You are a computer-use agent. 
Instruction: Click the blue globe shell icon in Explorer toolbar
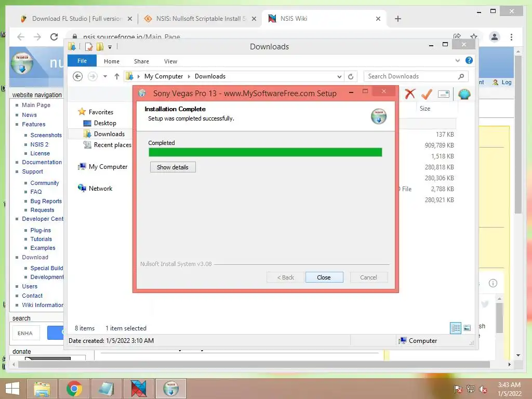464,94
